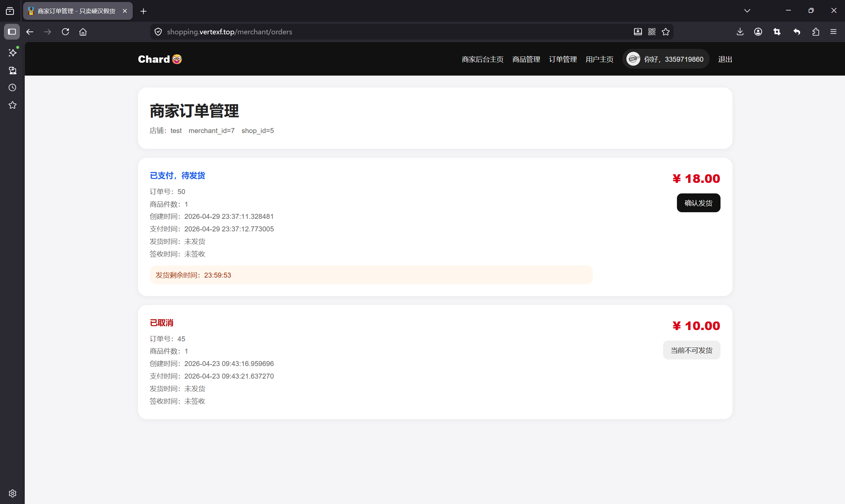845x504 pixels.
Task: Click the user avatar image
Action: [x=633, y=59]
